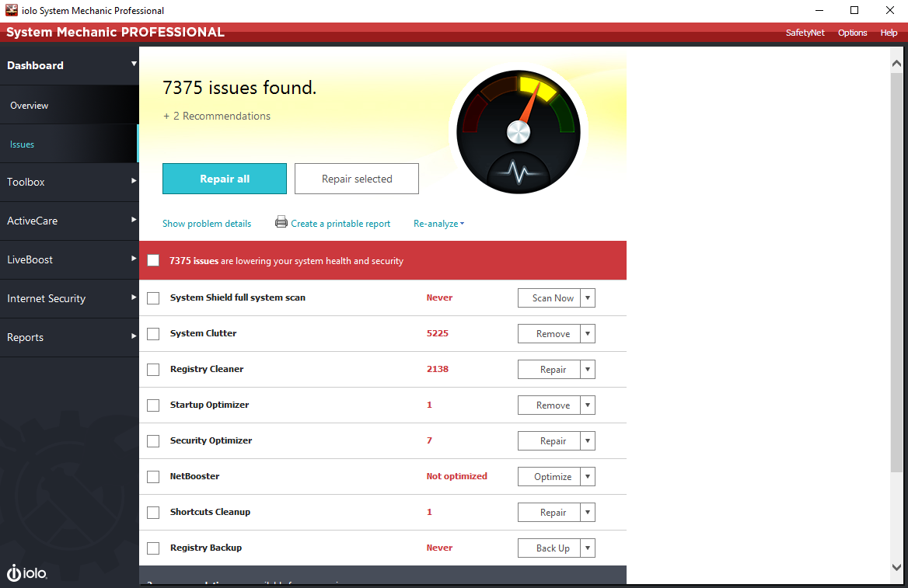Click the System Mechanic app icon in title bar
The width and height of the screenshot is (908, 588).
(x=12, y=10)
